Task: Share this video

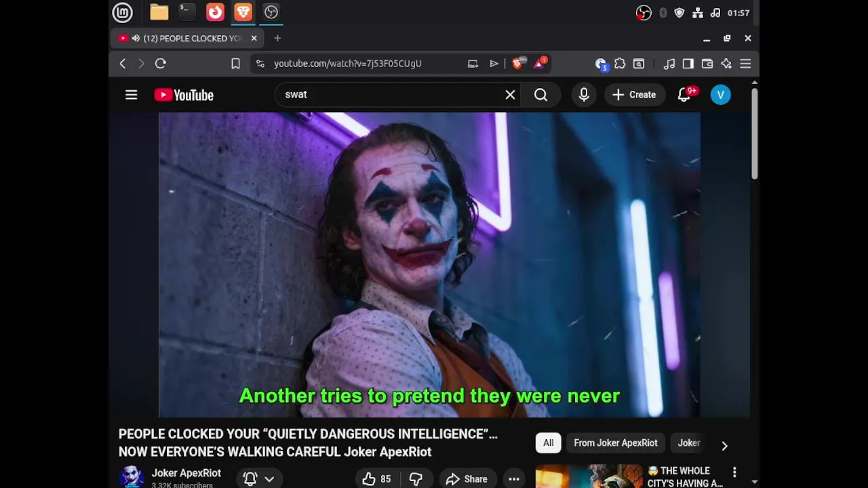Action: (x=467, y=479)
